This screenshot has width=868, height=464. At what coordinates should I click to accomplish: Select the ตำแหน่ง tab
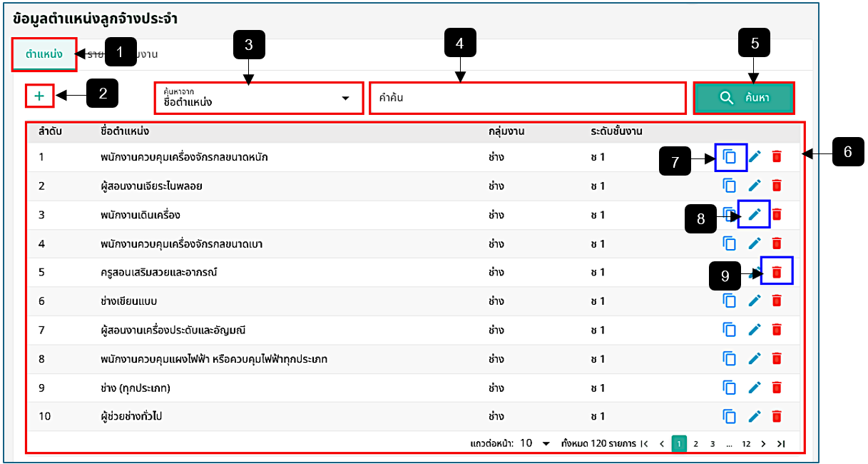click(x=44, y=54)
